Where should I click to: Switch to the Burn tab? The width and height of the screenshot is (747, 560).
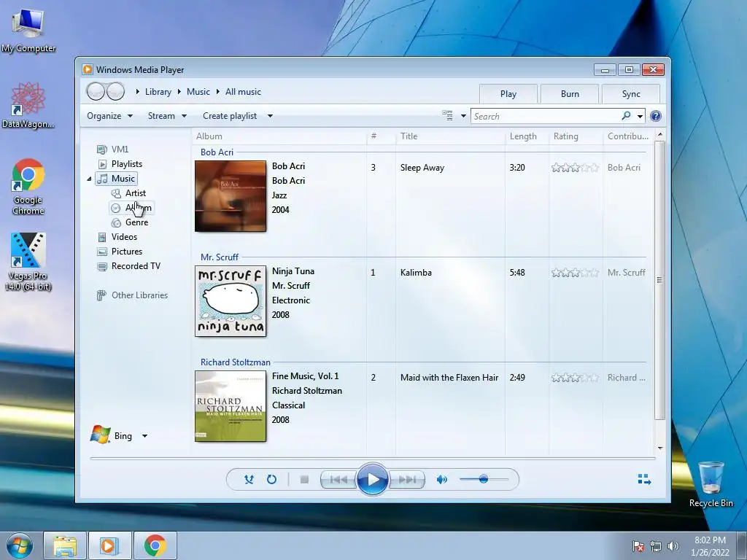[570, 94]
